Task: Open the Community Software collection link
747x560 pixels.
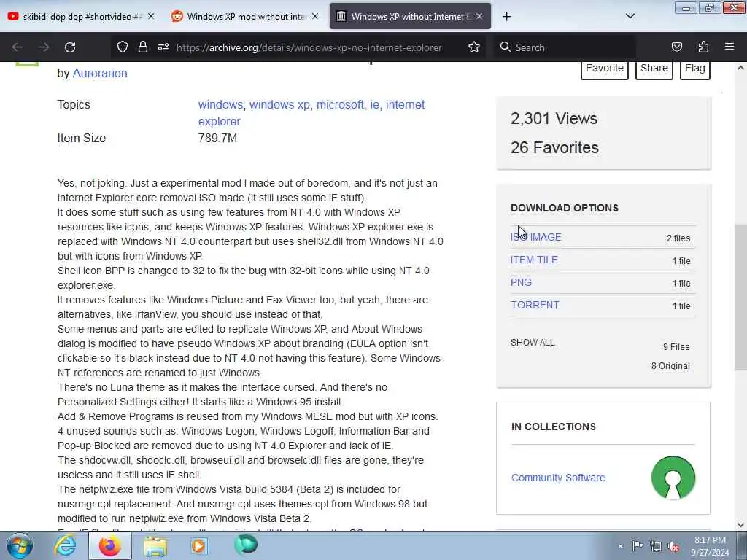Action: [558, 478]
